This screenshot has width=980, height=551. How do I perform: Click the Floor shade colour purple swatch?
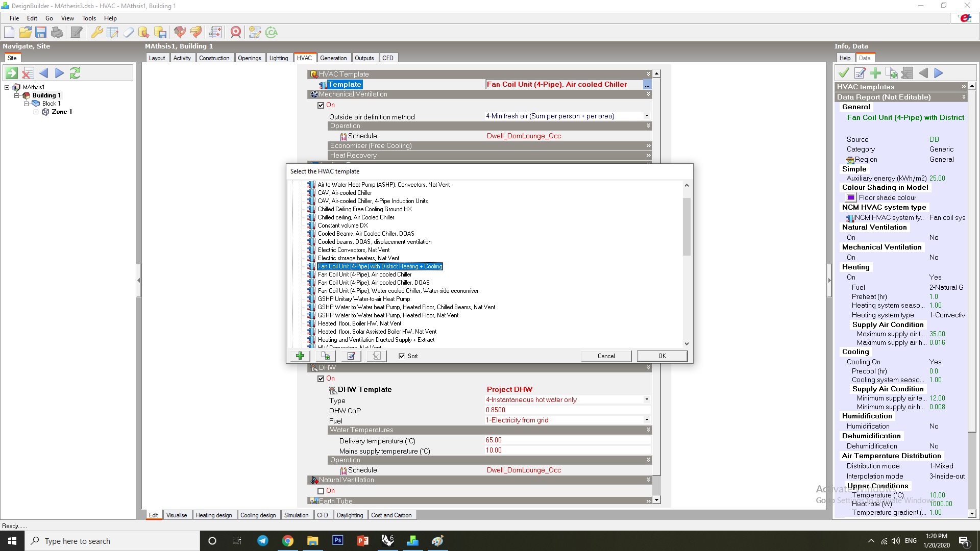[x=851, y=198]
